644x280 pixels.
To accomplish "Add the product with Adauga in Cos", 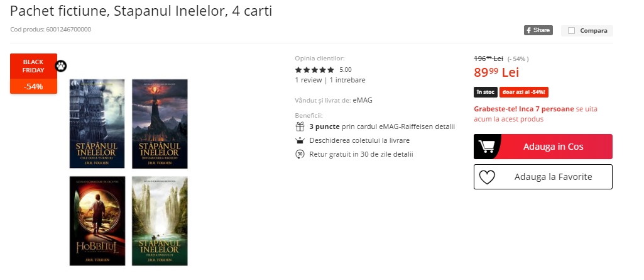I will pos(543,147).
